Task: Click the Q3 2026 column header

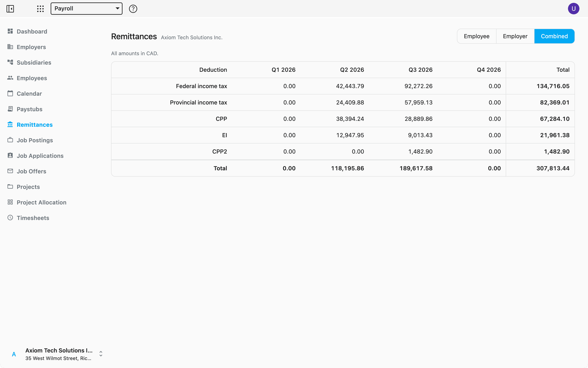Action: coord(420,70)
